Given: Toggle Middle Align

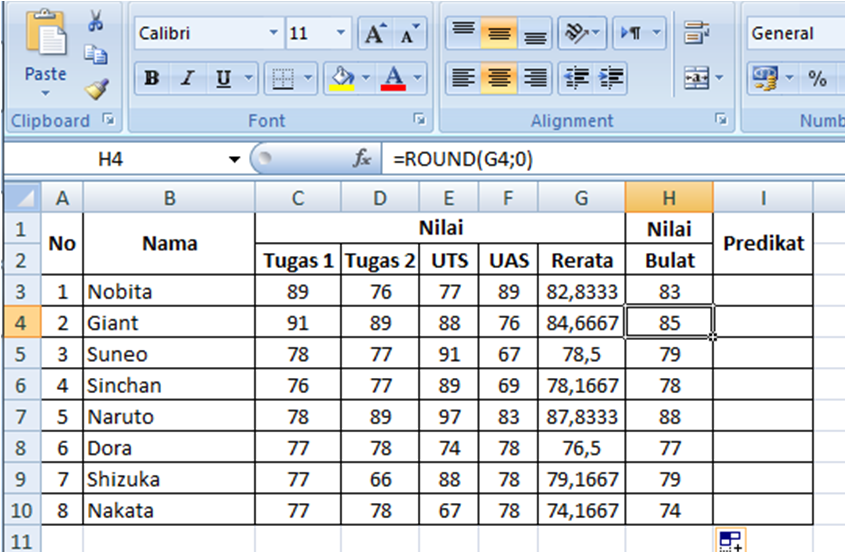Looking at the screenshot, I should click(x=499, y=33).
